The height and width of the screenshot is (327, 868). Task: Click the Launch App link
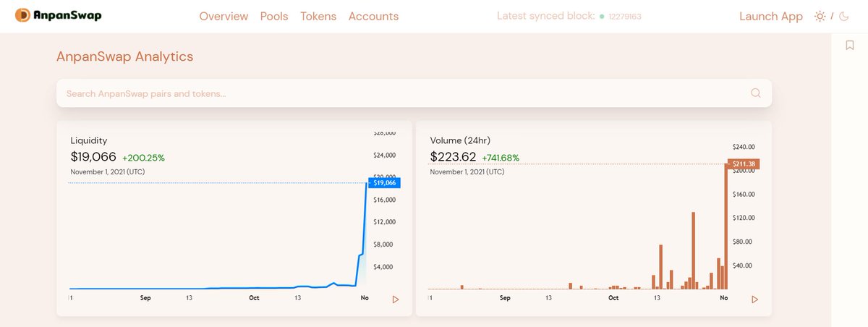tap(771, 16)
